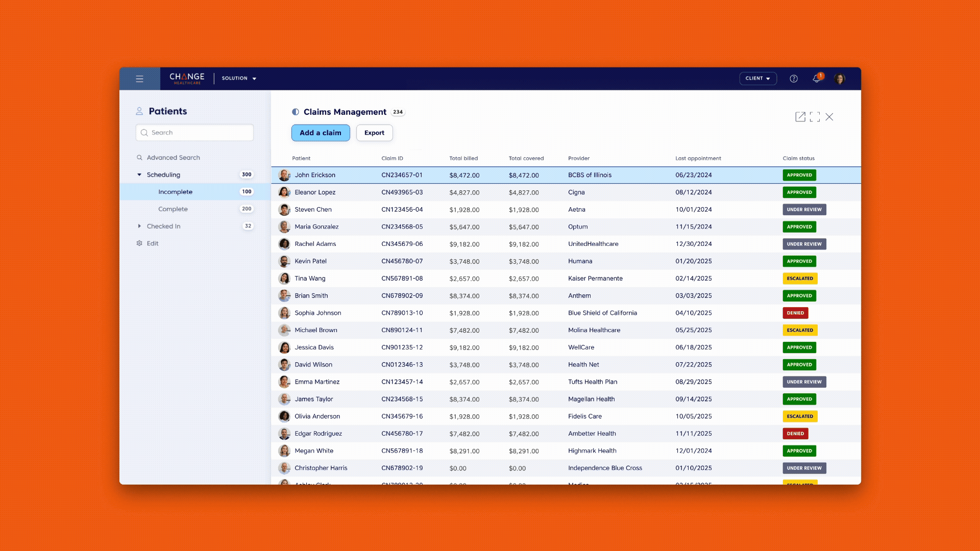Select the Complete scheduling item

coord(173,209)
